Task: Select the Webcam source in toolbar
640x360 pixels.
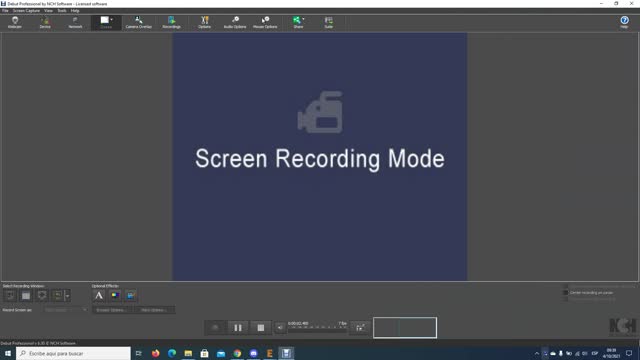Action: pyautogui.click(x=15, y=22)
